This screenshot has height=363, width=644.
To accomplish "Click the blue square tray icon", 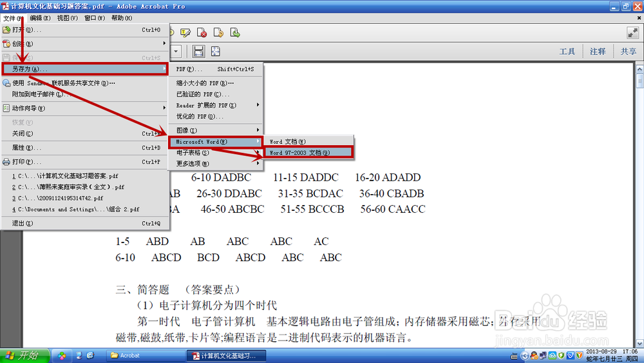I will (570, 356).
